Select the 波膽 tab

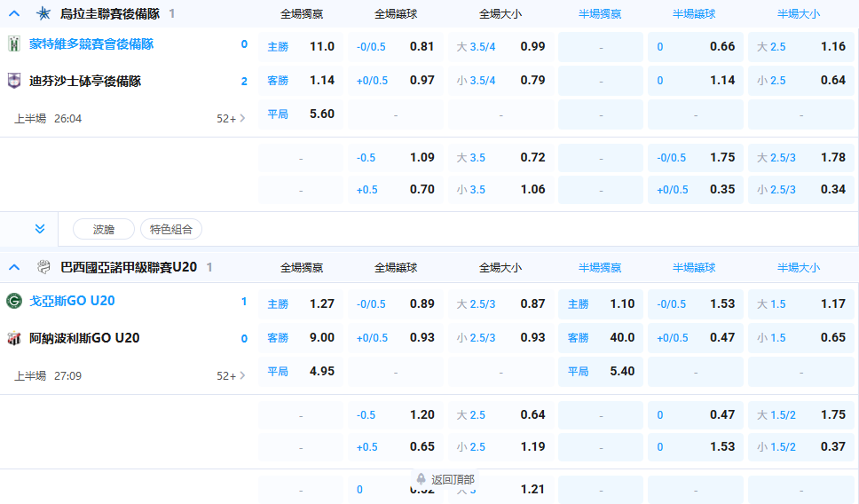[104, 229]
